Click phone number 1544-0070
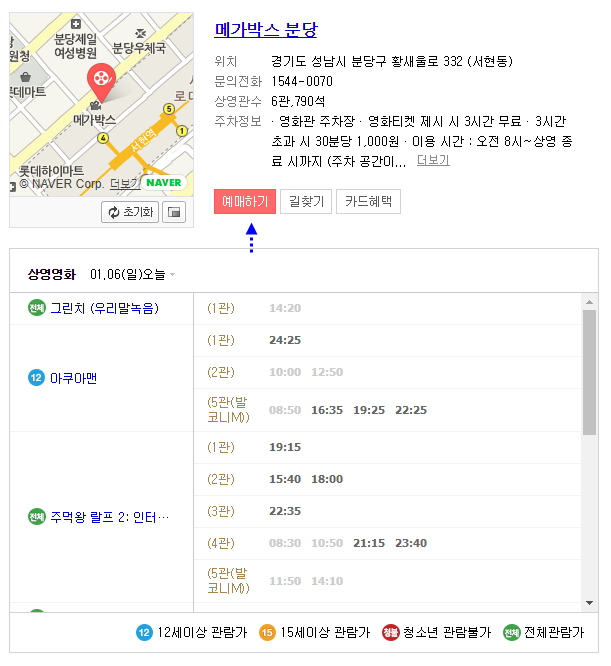 pos(302,81)
